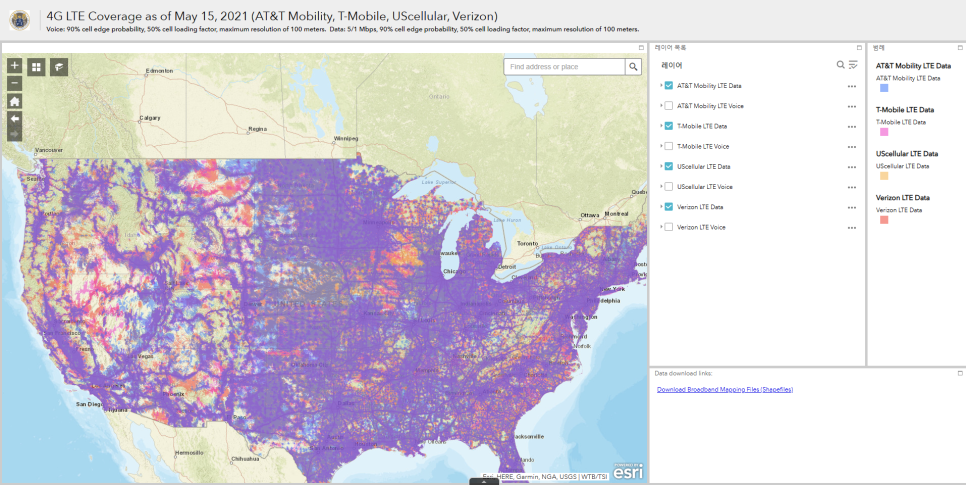Screen dimensions: 966x485
Task: Zoom in on the map
Action: (14, 65)
